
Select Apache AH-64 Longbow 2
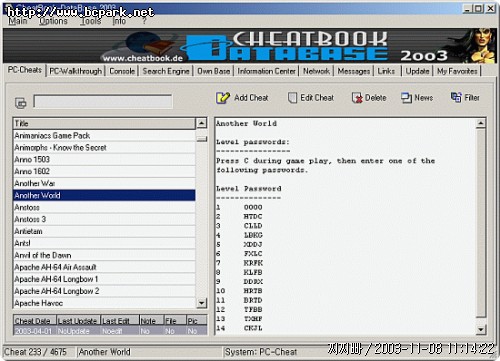104,291
